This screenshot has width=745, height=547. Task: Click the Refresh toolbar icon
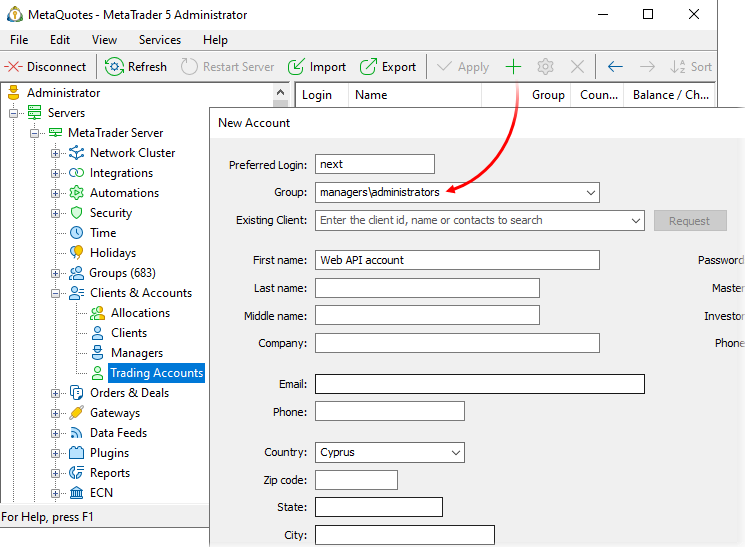point(114,67)
